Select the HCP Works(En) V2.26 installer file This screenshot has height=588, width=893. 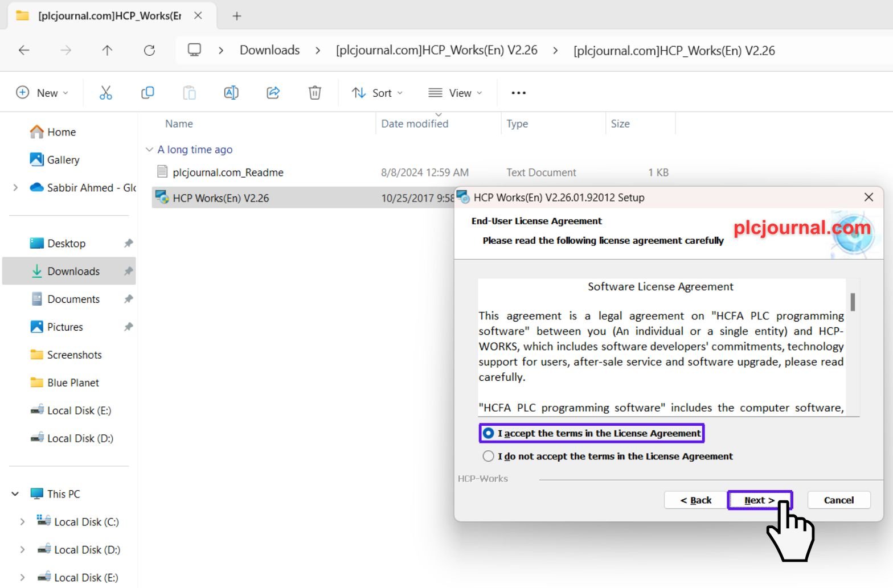coord(221,198)
